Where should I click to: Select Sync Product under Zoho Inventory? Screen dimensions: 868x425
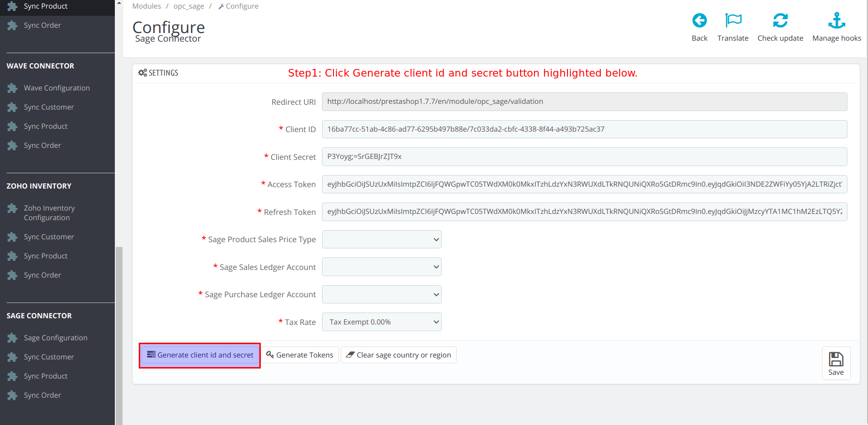click(45, 256)
